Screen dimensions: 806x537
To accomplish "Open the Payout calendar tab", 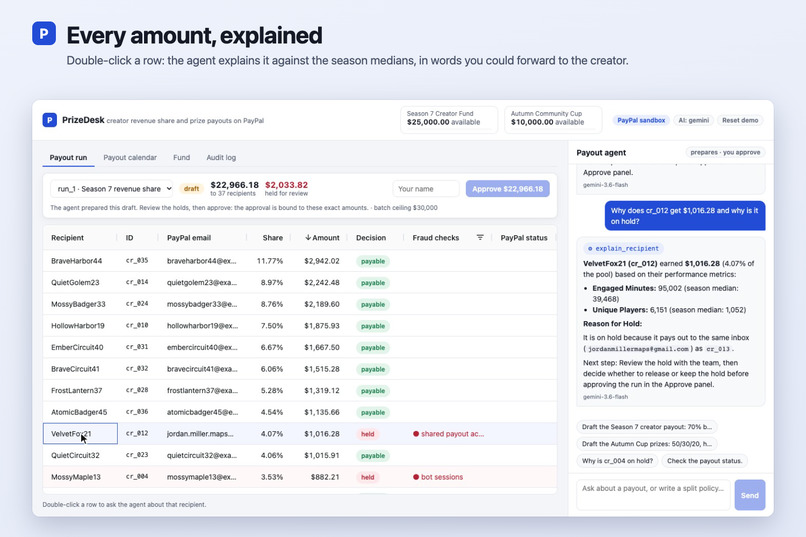I will tap(130, 157).
